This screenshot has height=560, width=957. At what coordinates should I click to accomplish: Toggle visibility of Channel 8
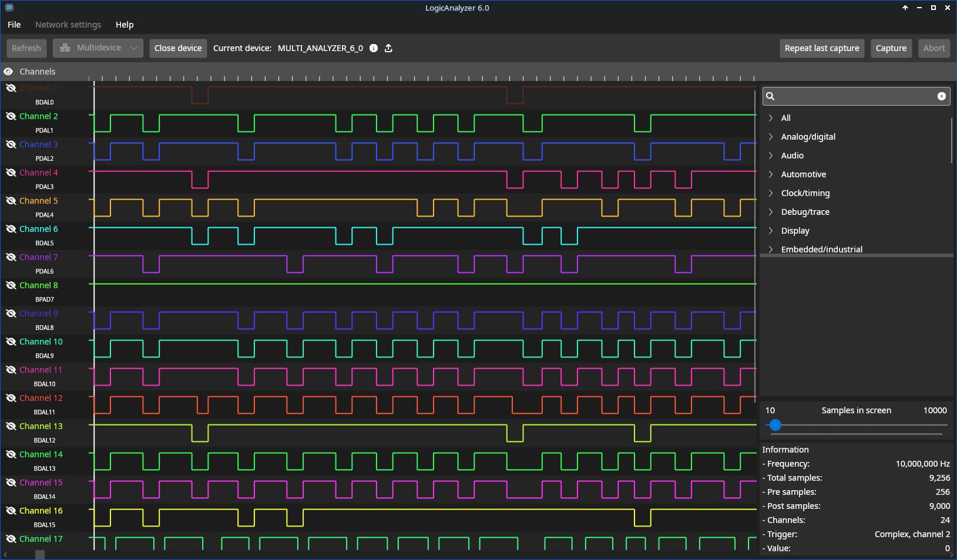click(11, 285)
